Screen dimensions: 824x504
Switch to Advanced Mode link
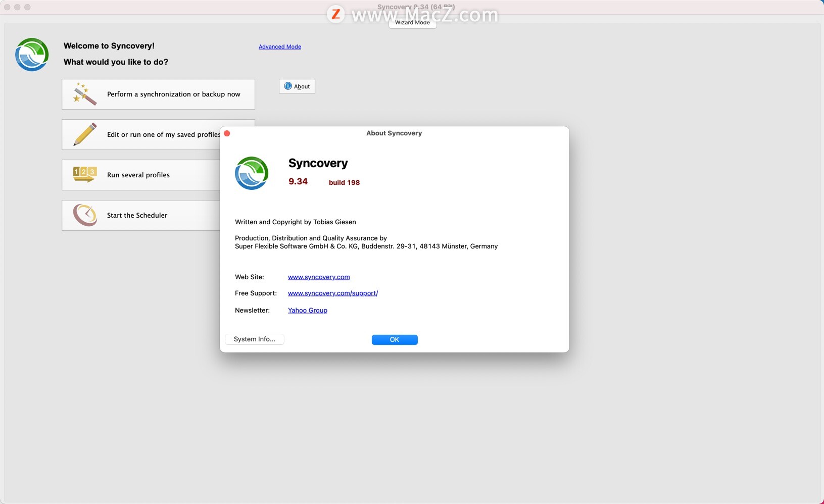point(280,46)
